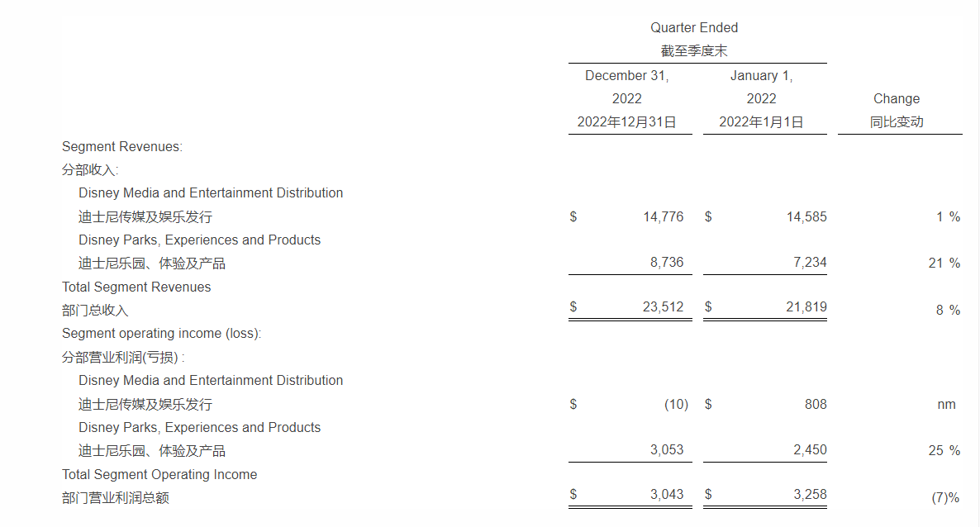The height and width of the screenshot is (527, 980).
Task: Select the (7)% change value
Action: pyautogui.click(x=944, y=498)
